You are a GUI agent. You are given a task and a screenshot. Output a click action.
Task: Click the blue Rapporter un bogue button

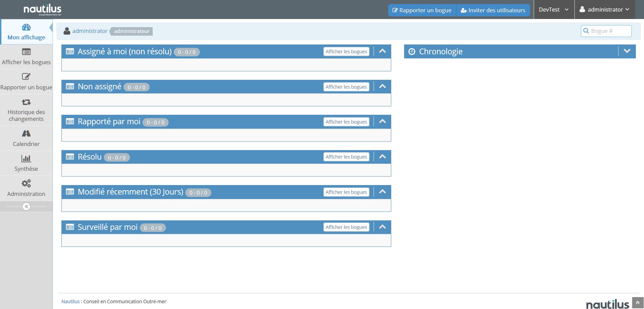422,10
